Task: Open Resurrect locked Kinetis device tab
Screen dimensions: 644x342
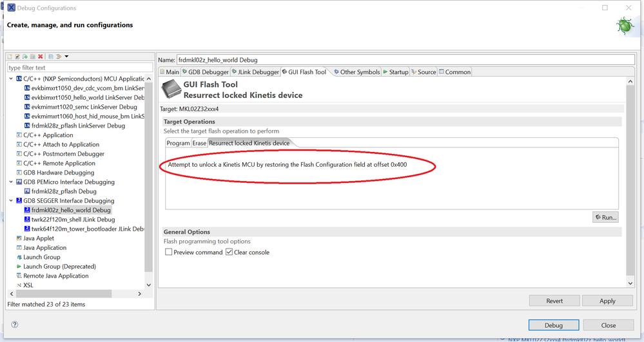Action: [249, 143]
